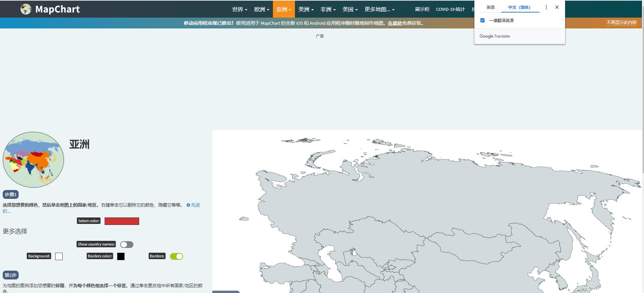Viewport: 644px width, 293px height.
Task: Click the 不再显示此内容 dismiss link
Action: click(x=621, y=23)
